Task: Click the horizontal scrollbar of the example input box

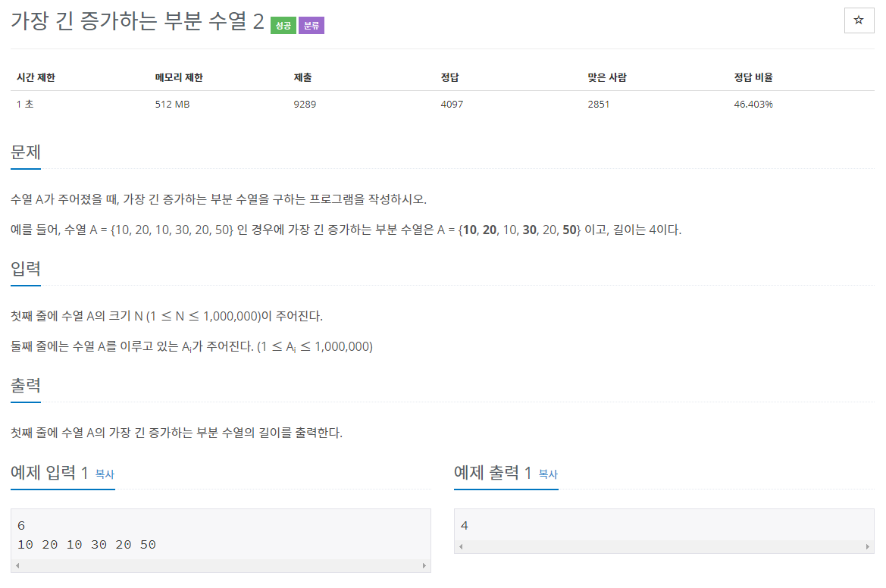Action: (220, 565)
